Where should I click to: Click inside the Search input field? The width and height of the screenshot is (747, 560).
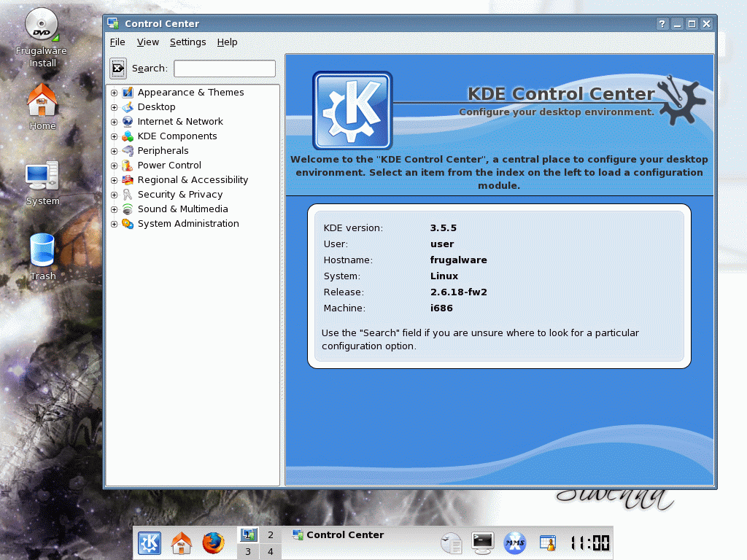[225, 69]
